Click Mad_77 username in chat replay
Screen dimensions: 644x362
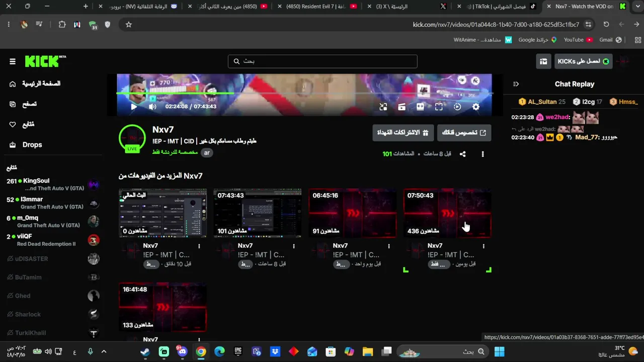pos(588,137)
